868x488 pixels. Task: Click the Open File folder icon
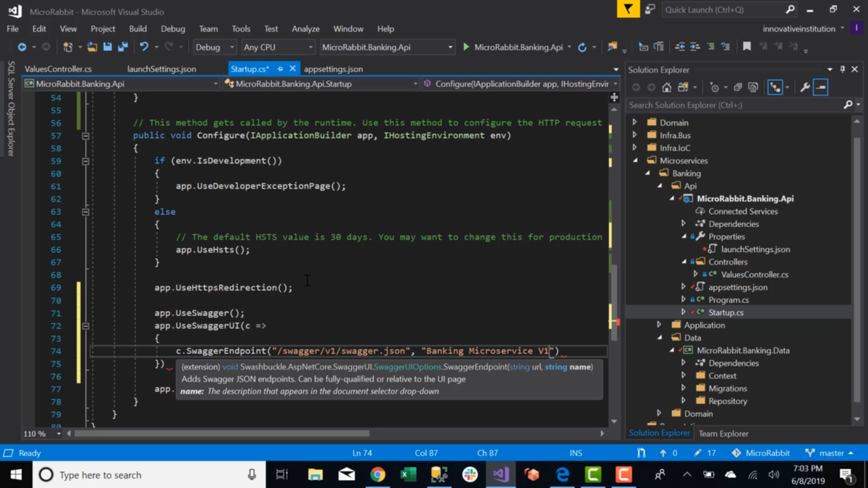pyautogui.click(x=92, y=47)
